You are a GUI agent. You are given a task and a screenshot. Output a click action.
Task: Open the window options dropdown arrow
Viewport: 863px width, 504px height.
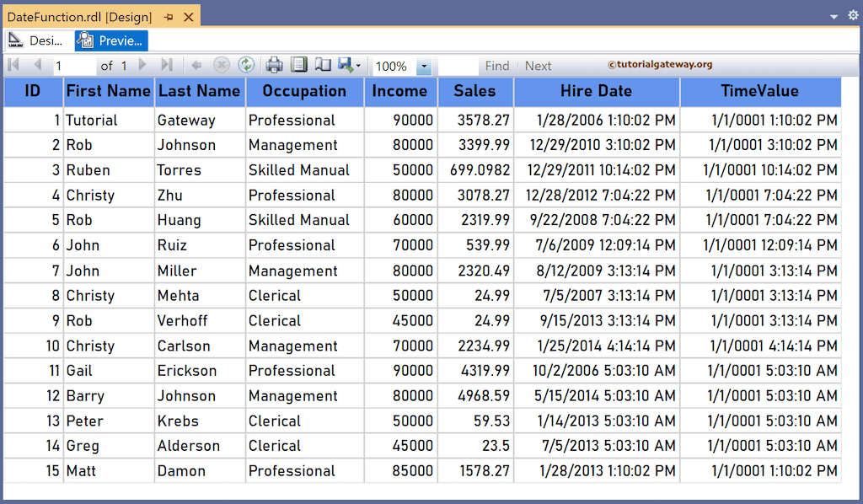833,15
